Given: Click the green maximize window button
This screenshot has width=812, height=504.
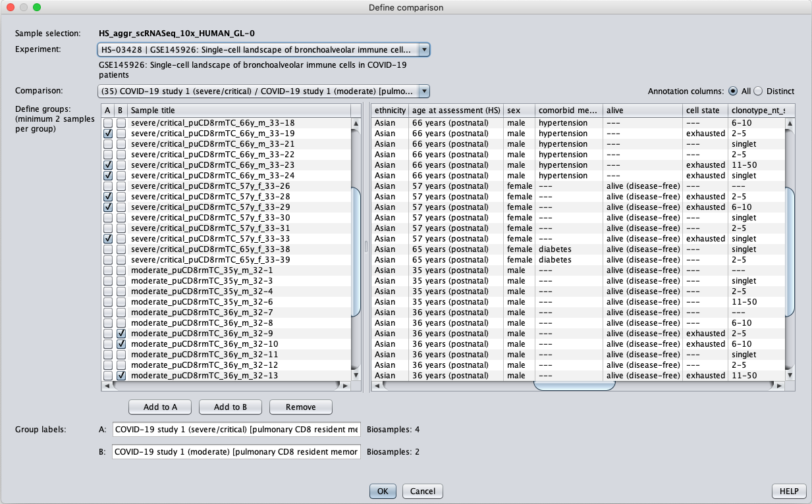Looking at the screenshot, I should tap(36, 7).
